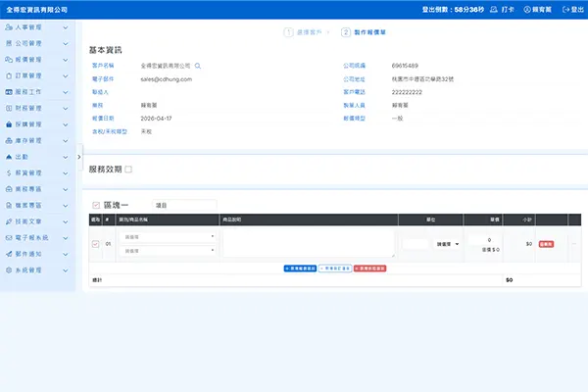Click the 打卡 clock-in stamp icon
The image size is (588, 392).
[494, 10]
